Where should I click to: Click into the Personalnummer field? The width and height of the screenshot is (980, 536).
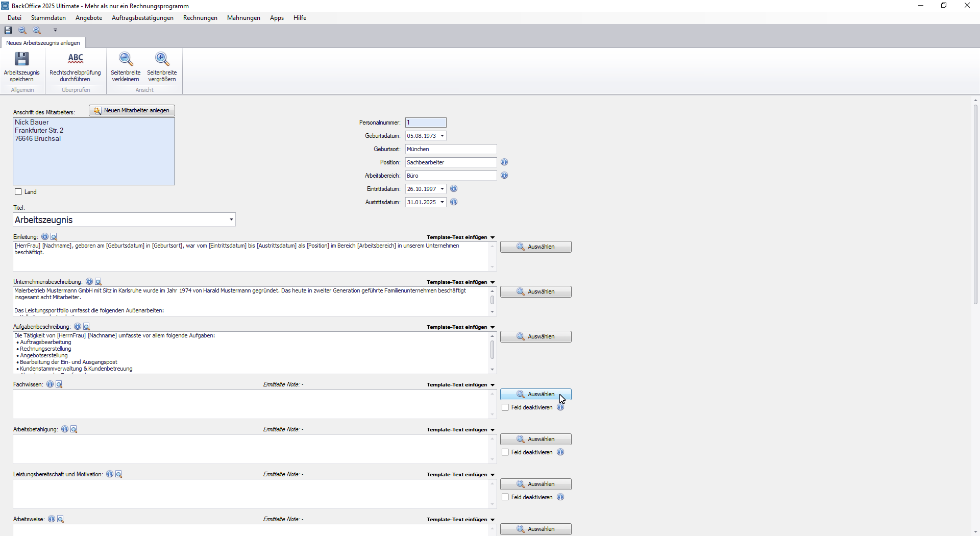coord(426,123)
